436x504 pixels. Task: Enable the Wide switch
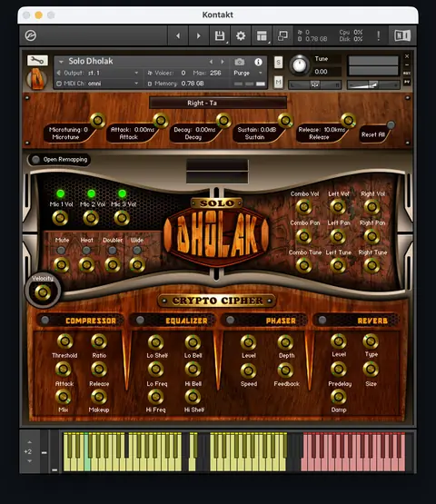pos(137,250)
